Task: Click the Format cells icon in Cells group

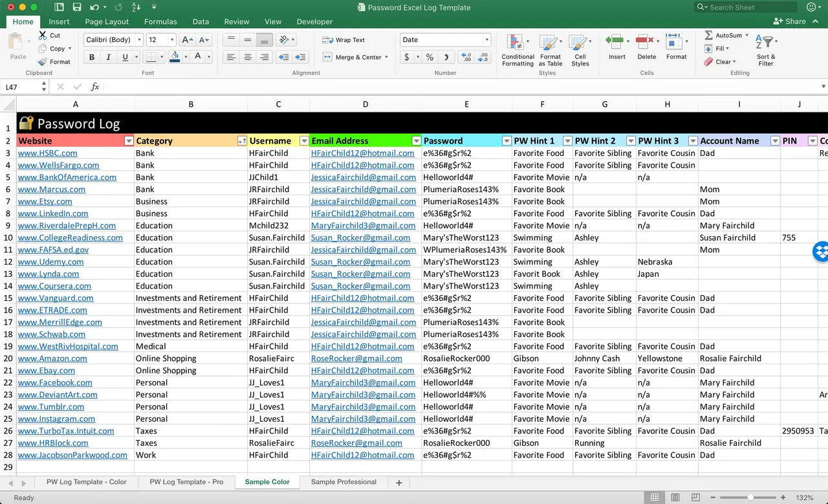Action: [x=674, y=42]
